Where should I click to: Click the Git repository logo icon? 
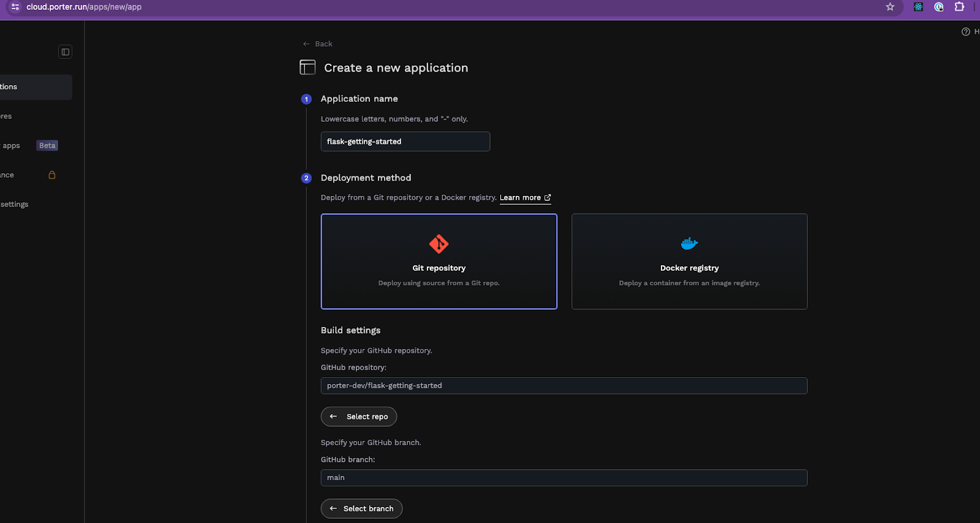pyautogui.click(x=439, y=244)
